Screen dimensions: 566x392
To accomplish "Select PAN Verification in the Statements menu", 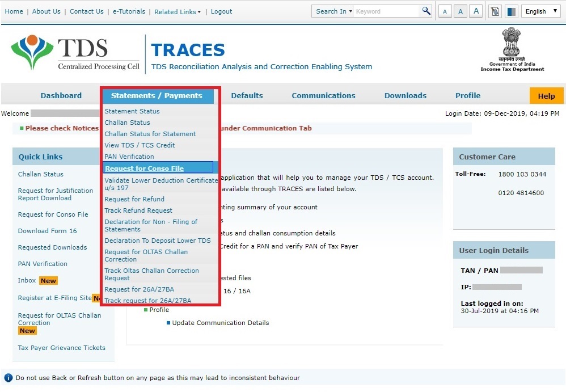I will tap(129, 157).
